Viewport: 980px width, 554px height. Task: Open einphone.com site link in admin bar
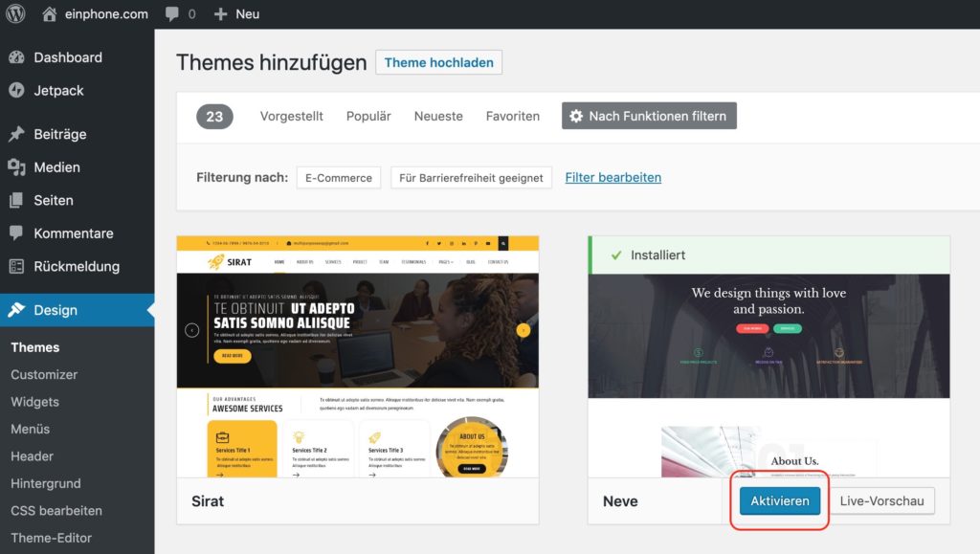coord(106,13)
